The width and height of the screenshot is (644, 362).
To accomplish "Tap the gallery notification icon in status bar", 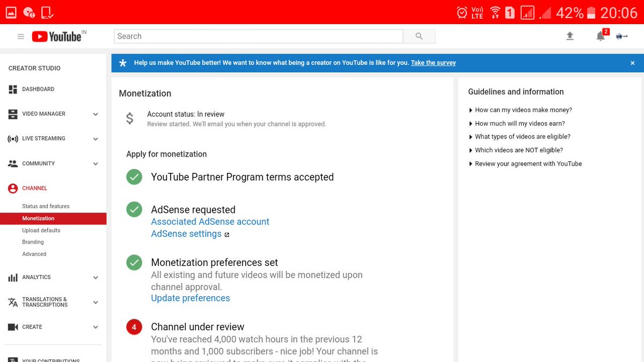I will tap(11, 12).
